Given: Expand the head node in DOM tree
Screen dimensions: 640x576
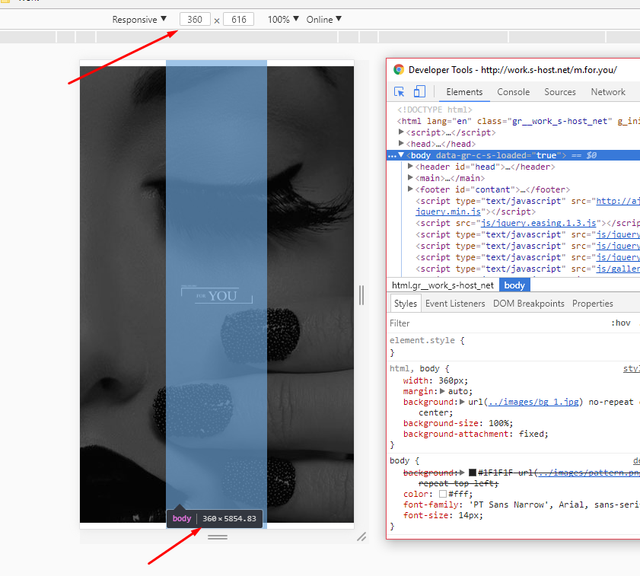Looking at the screenshot, I should pos(401,143).
